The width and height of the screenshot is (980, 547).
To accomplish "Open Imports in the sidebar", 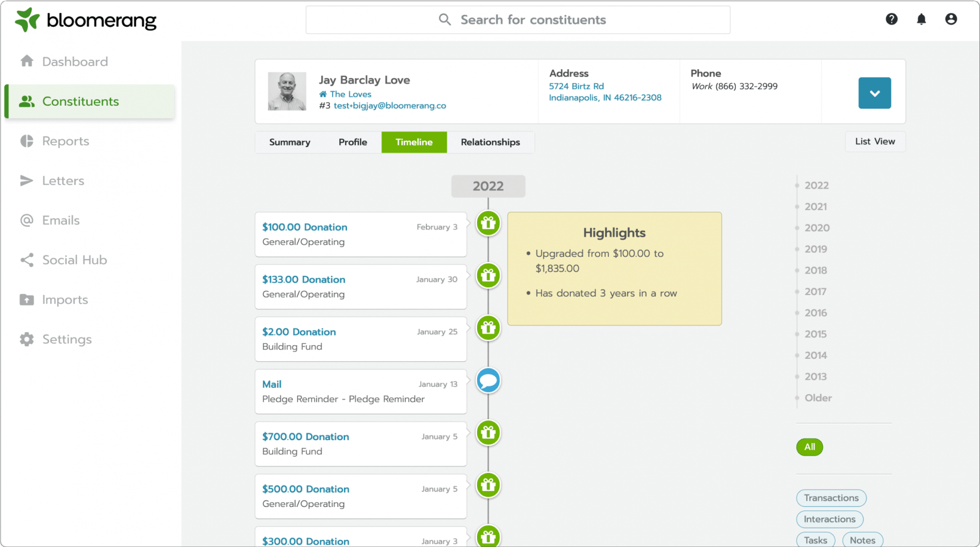I will pos(90,300).
